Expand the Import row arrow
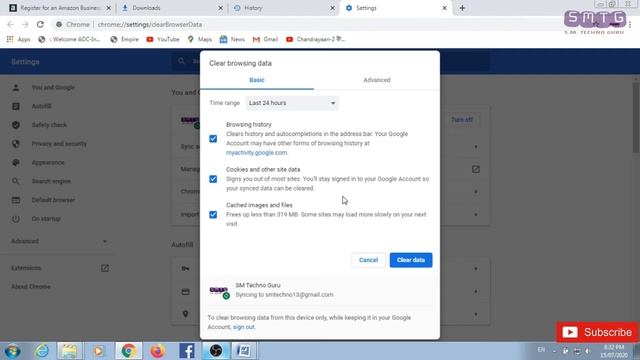 point(476,214)
